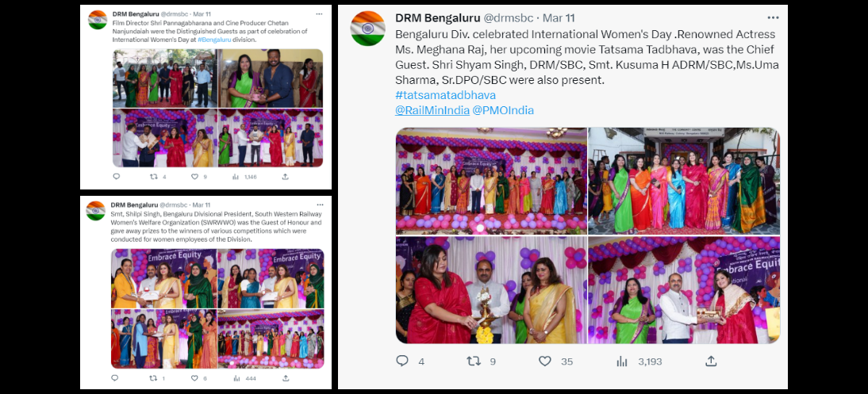Open the lamp lighting ceremony photo
The width and height of the screenshot is (868, 394).
(x=491, y=290)
